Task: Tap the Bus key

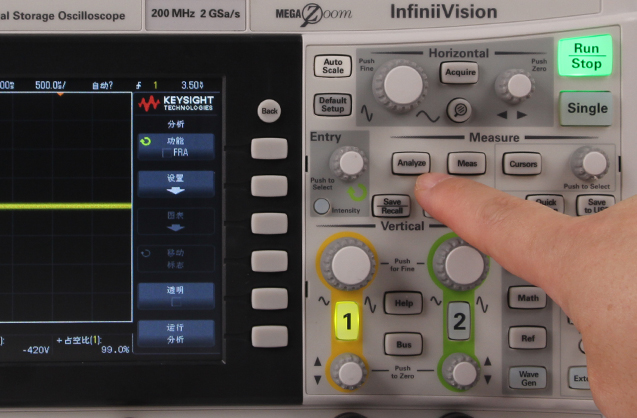Action: (x=403, y=344)
